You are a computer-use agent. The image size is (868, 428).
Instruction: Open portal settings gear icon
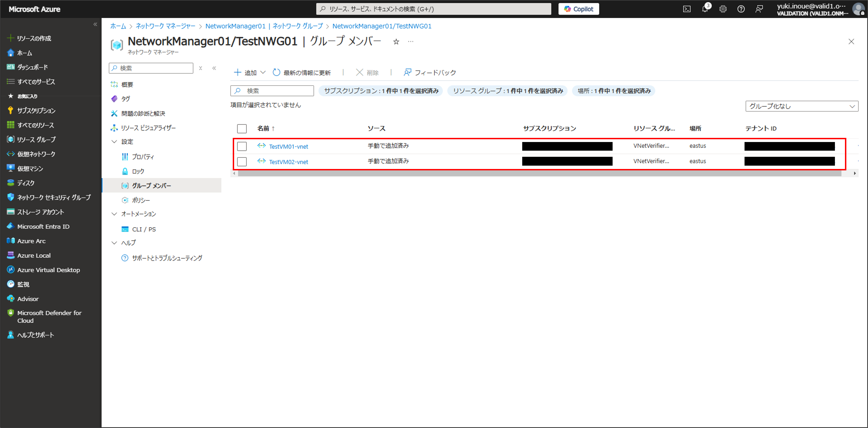pyautogui.click(x=723, y=9)
